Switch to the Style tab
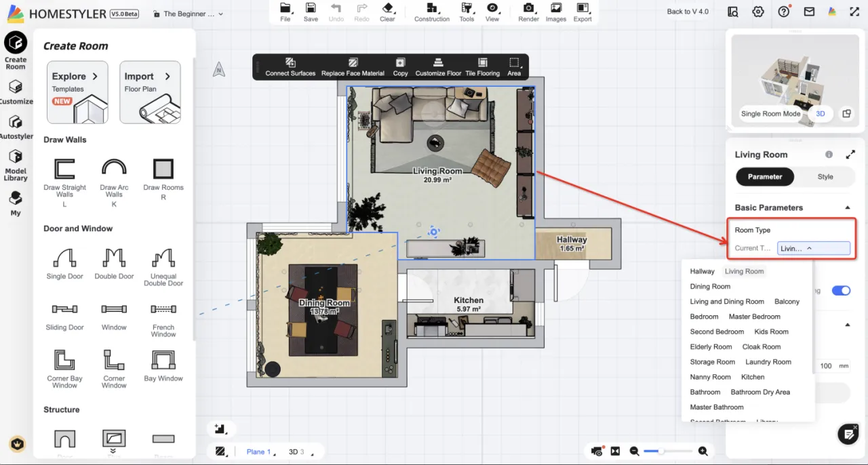Viewport: 868px width, 465px height. click(825, 177)
